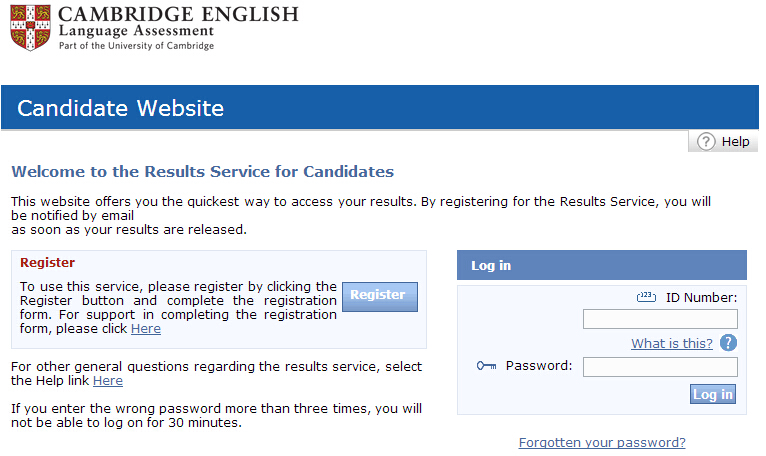The width and height of the screenshot is (766, 456).
Task: Click the Log in panel header bar
Action: click(601, 265)
